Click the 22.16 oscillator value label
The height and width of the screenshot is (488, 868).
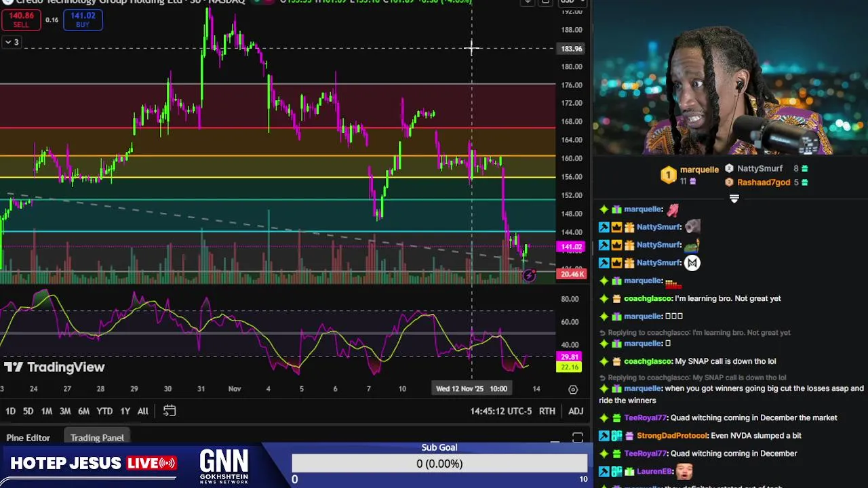(570, 367)
